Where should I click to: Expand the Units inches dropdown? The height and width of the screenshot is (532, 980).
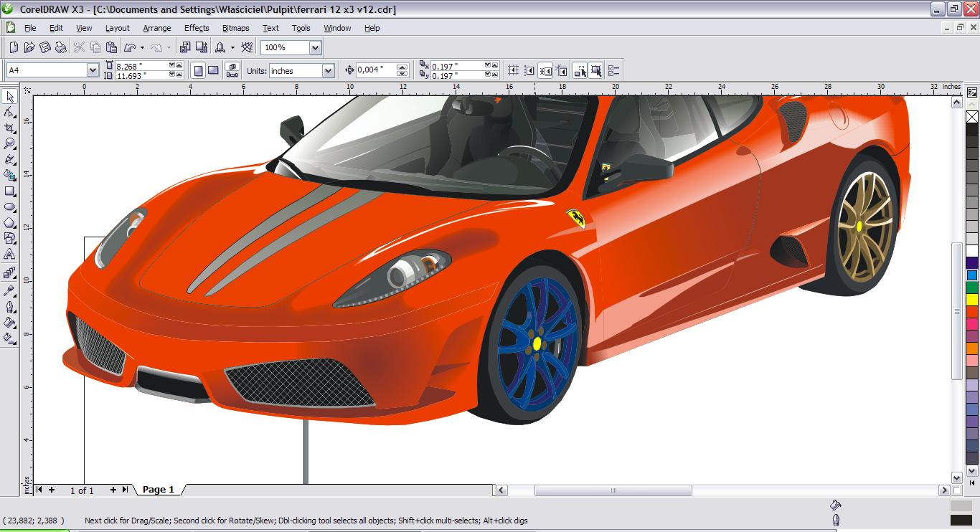(x=328, y=70)
